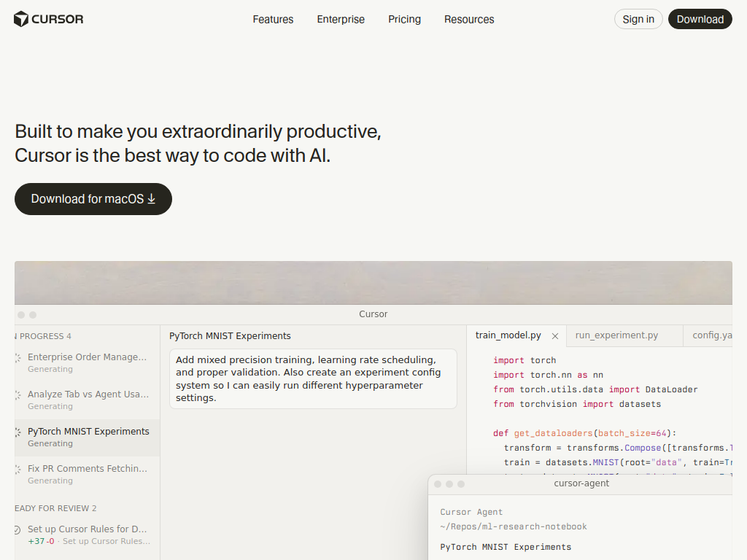Click the checkmark icon beside Set up Cursor Rules
747x560 pixels.
click(18, 530)
